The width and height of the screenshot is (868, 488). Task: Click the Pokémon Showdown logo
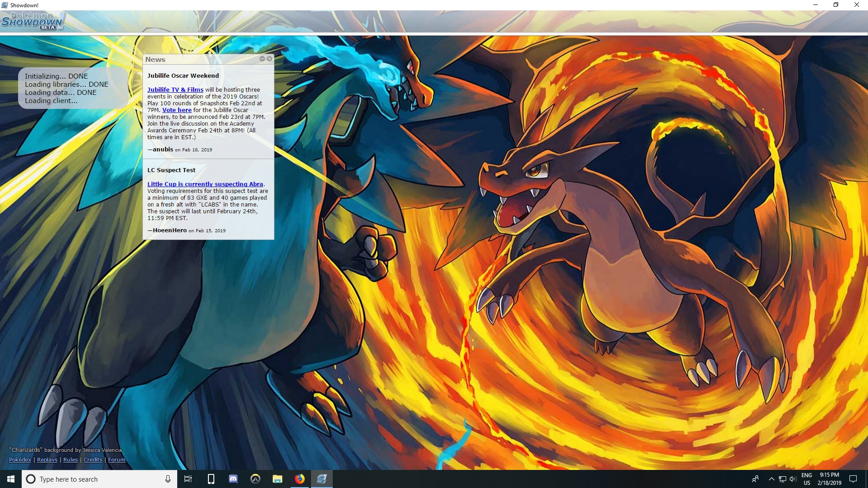pos(33,22)
